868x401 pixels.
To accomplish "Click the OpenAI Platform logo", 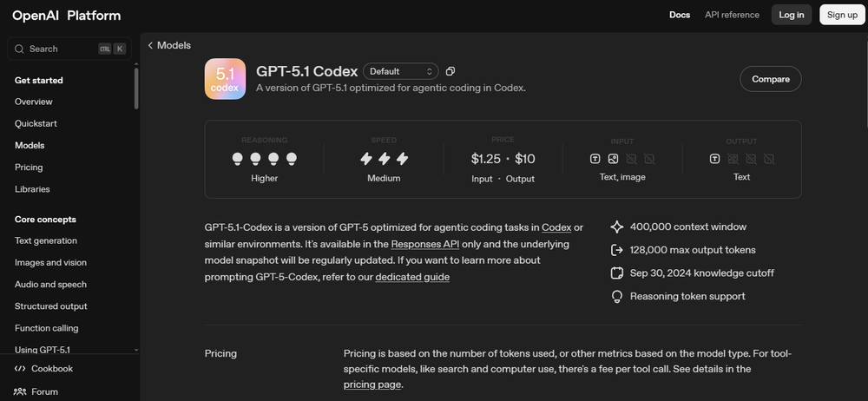I will point(67,16).
